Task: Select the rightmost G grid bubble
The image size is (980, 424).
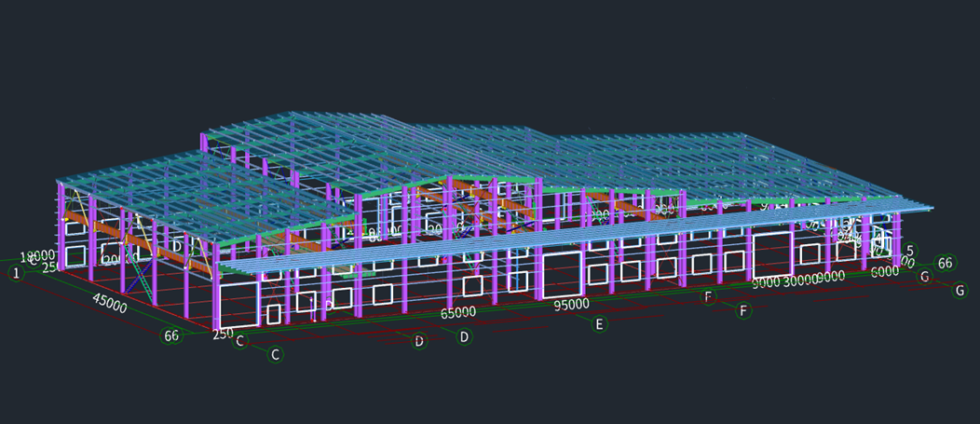Action: click(x=960, y=290)
